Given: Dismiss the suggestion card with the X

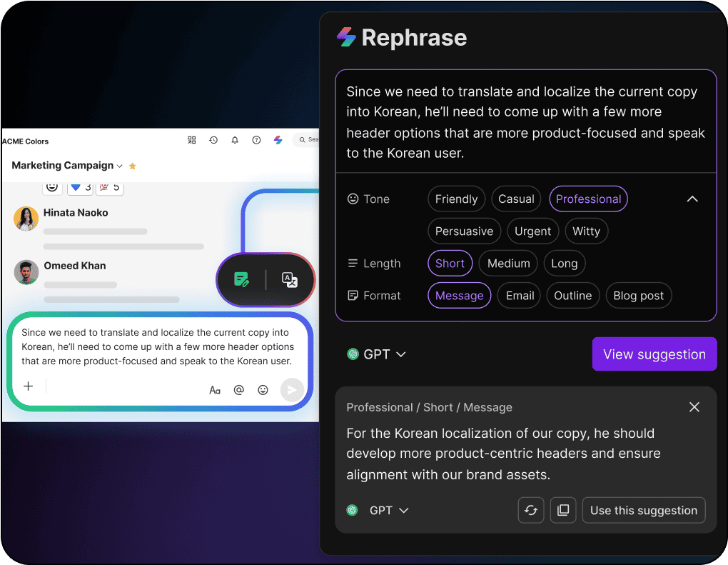Looking at the screenshot, I should point(694,407).
